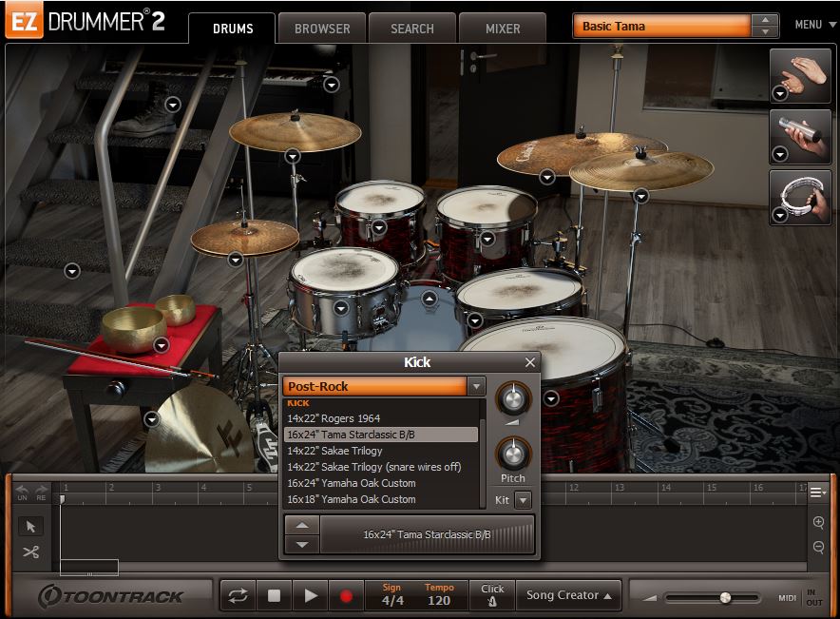Start playback with Play button

[x=310, y=595]
